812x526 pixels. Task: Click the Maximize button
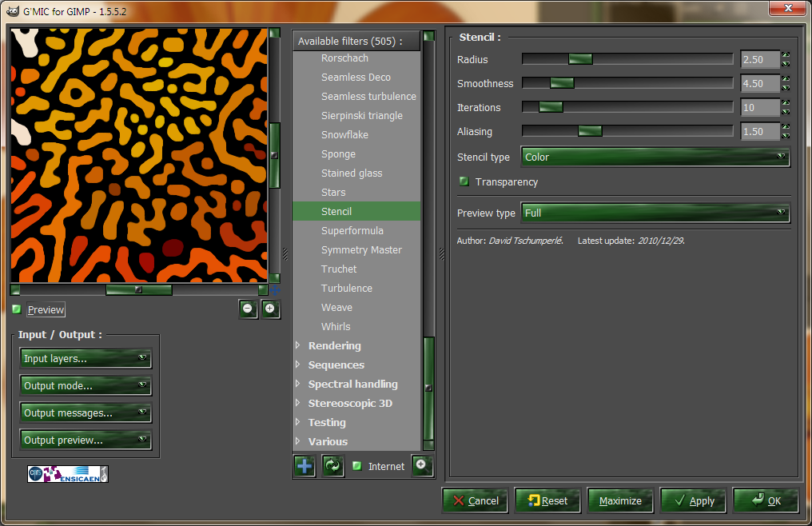(x=620, y=500)
